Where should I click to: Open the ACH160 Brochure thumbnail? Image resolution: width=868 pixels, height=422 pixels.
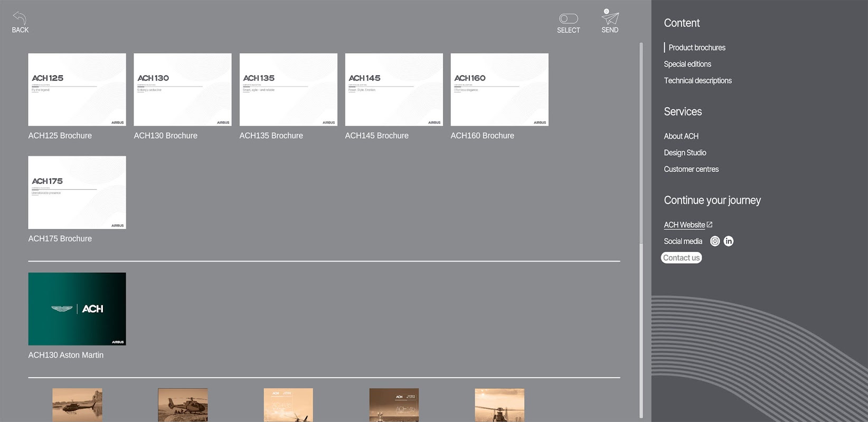coord(499,90)
